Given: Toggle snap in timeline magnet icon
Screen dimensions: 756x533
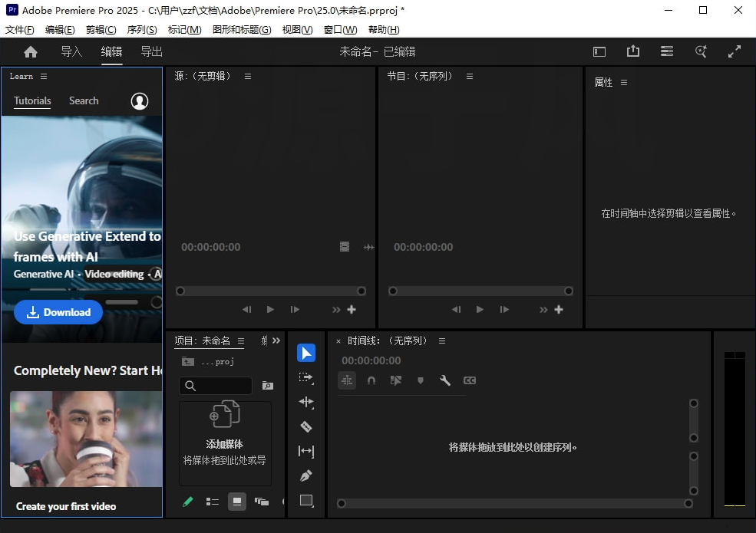Looking at the screenshot, I should [x=371, y=380].
